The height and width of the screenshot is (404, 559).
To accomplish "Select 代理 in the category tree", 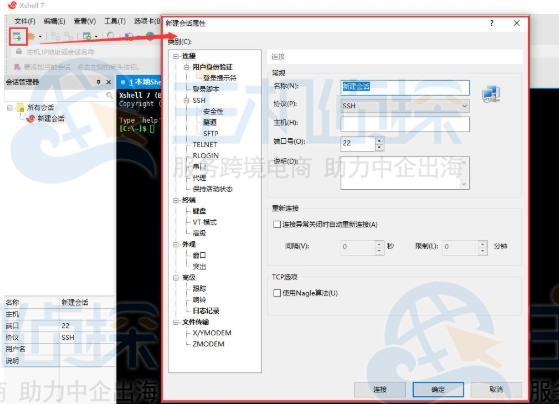I will [x=199, y=178].
